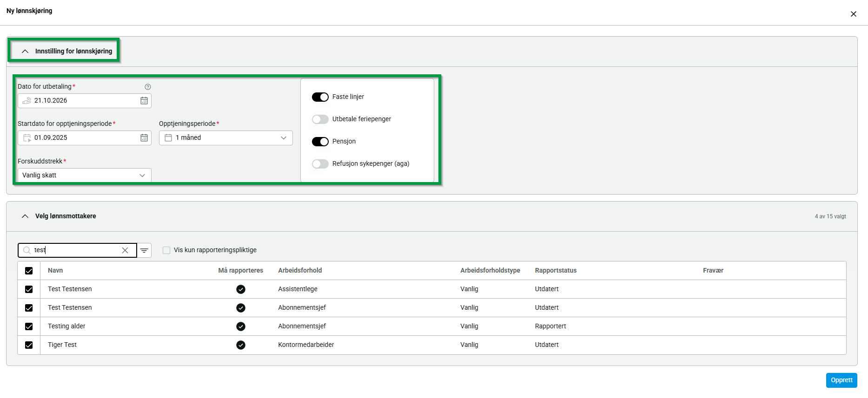The width and height of the screenshot is (868, 398).
Task: Click Må rapporteres checkmark for Testing alder
Action: [241, 326]
